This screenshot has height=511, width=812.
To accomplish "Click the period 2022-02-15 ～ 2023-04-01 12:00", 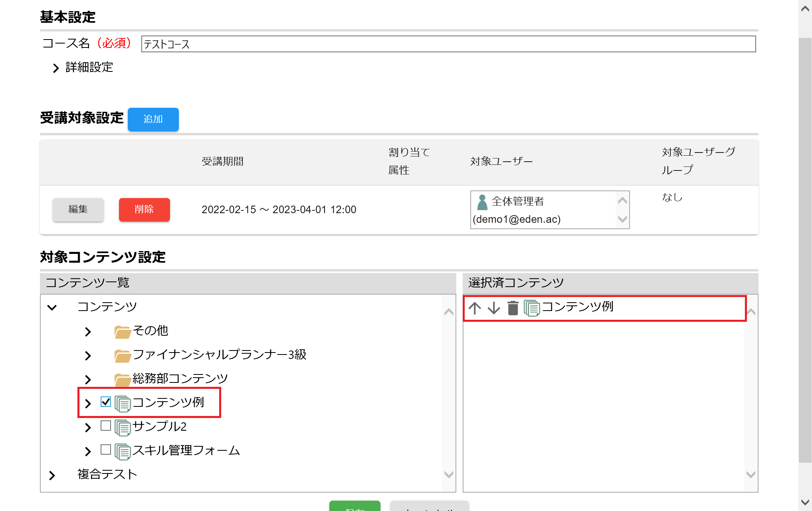I will 279,210.
